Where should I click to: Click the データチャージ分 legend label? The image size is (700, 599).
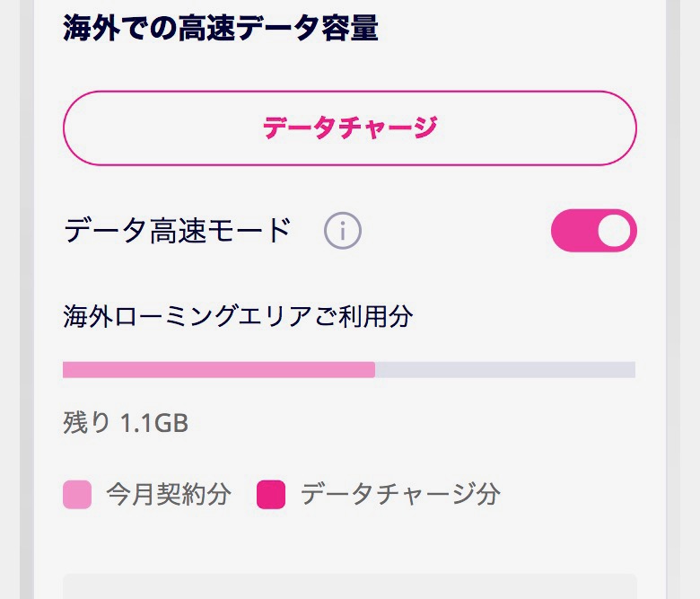tap(400, 494)
